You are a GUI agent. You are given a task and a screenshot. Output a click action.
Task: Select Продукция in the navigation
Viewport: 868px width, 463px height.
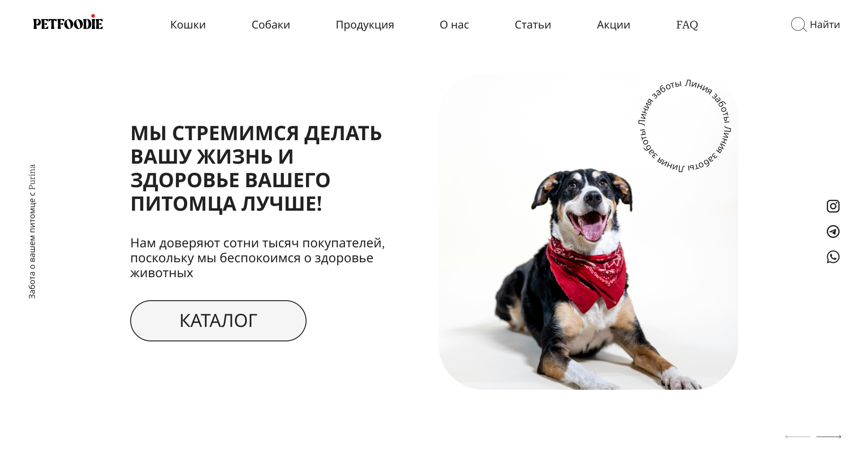pyautogui.click(x=365, y=25)
